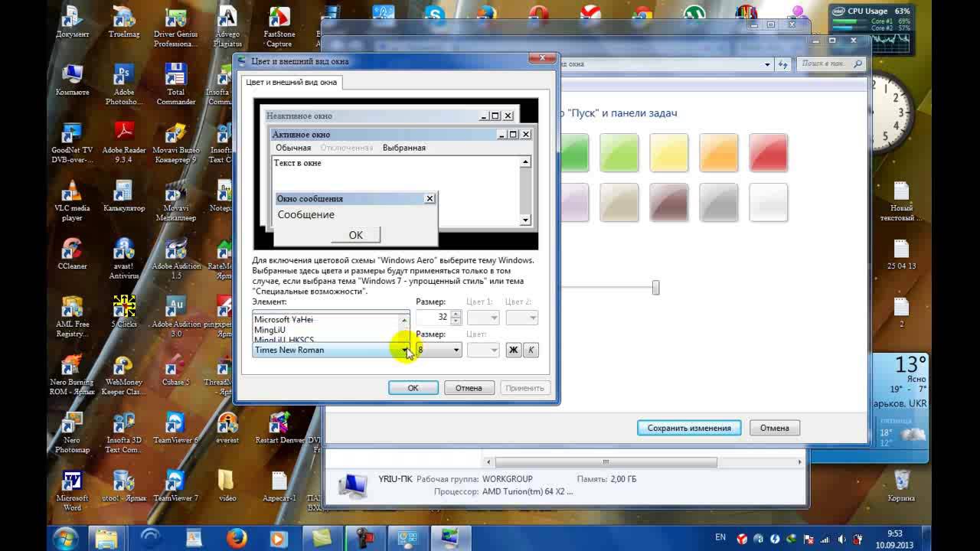The height and width of the screenshot is (551, 980).
Task: Select the 'Цвет и внешний вид окна' tab
Action: [x=291, y=82]
